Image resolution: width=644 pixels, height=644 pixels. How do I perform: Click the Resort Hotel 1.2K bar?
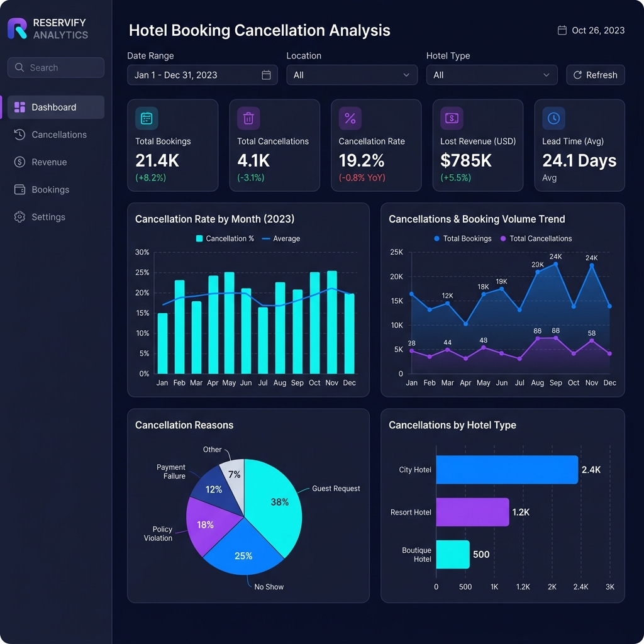click(472, 512)
